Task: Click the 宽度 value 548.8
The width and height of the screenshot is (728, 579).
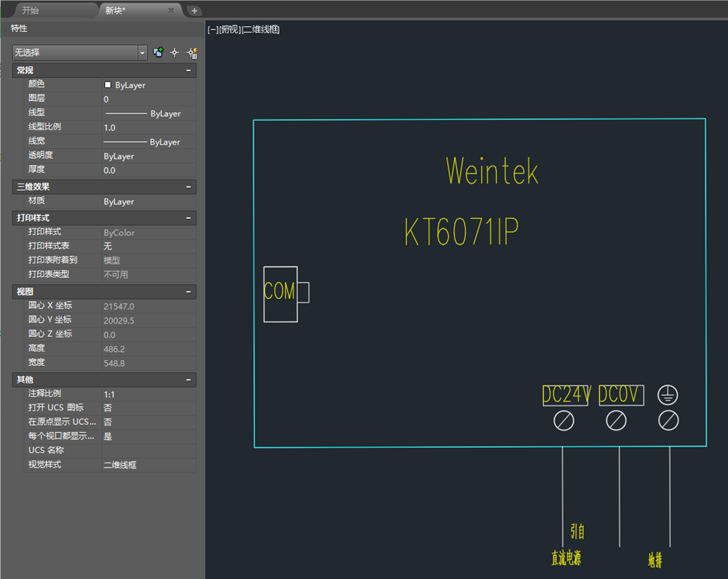Action: 149,363
